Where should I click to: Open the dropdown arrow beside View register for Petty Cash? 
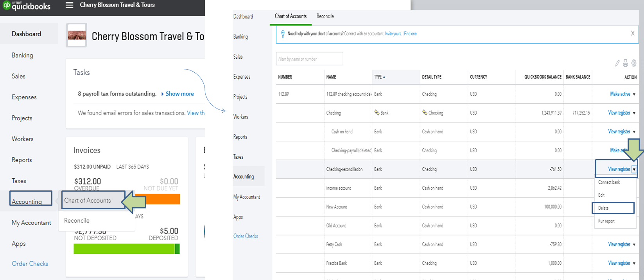[x=634, y=244]
